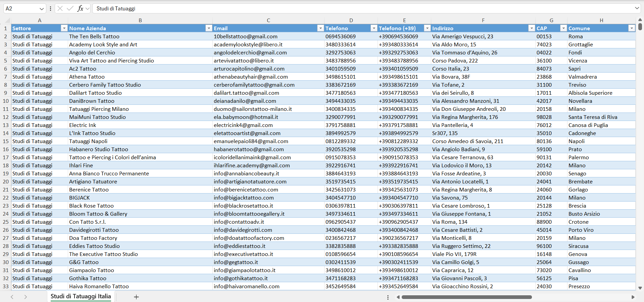The height and width of the screenshot is (302, 644).
Task: Select column H header
Action: (601, 20)
